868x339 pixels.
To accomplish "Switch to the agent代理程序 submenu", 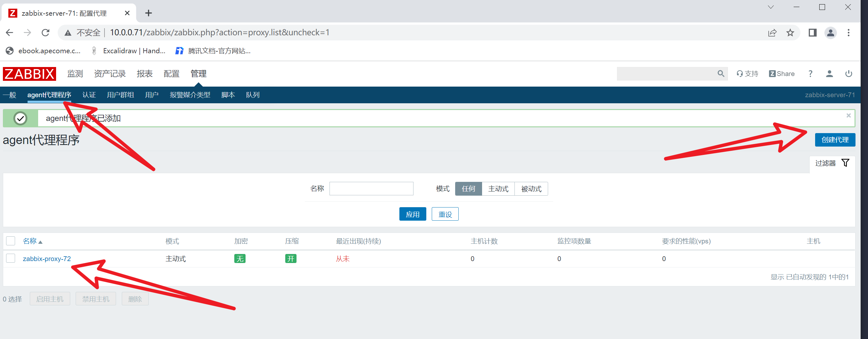I will point(49,95).
